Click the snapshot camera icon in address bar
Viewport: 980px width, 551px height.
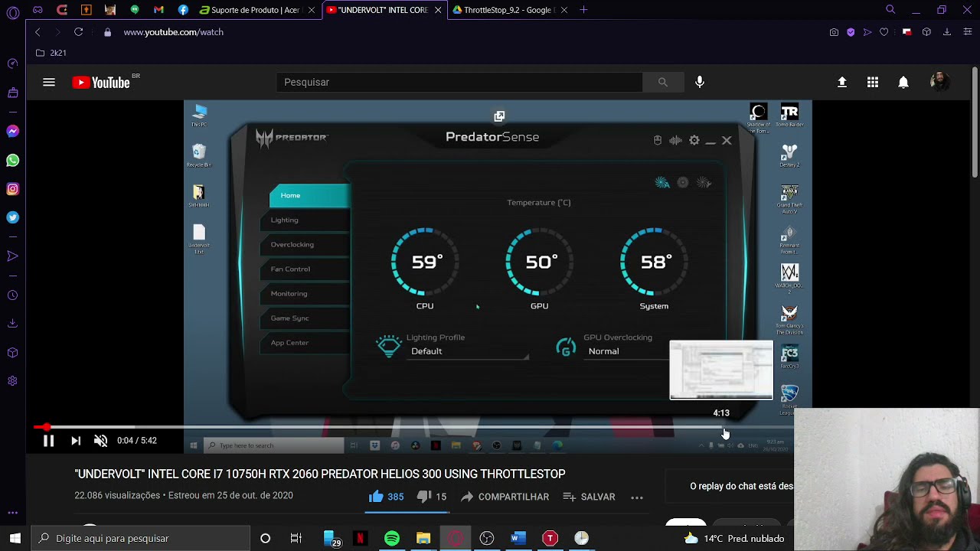(834, 32)
